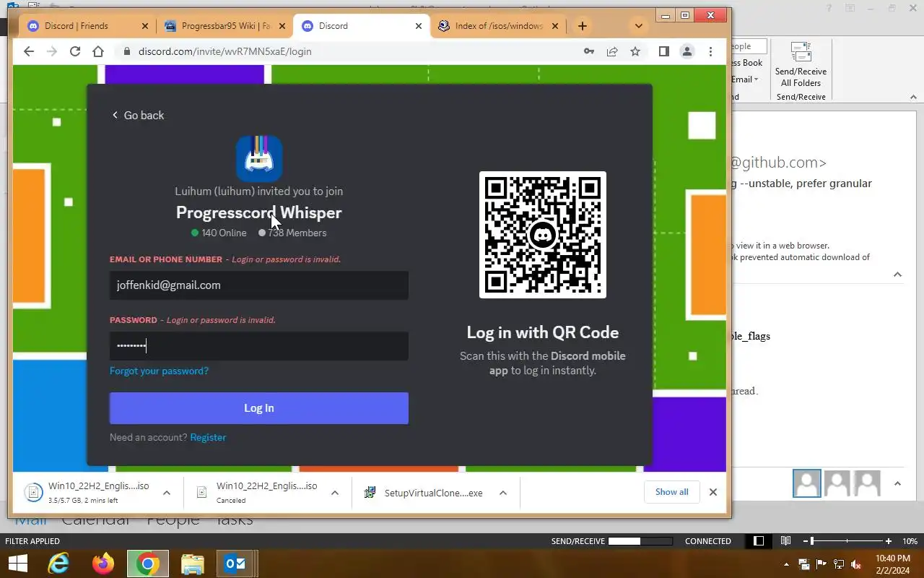Open People in Outlook navigation

tap(173, 520)
